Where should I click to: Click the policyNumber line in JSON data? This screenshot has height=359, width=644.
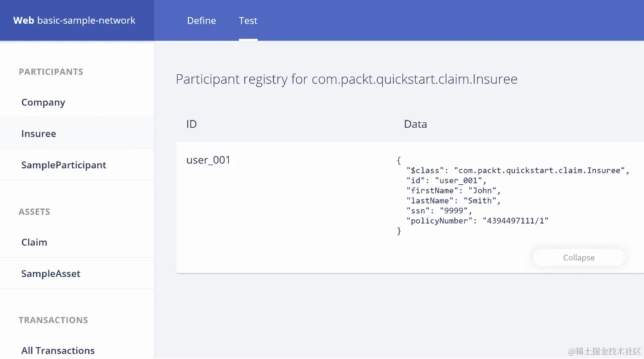(477, 221)
